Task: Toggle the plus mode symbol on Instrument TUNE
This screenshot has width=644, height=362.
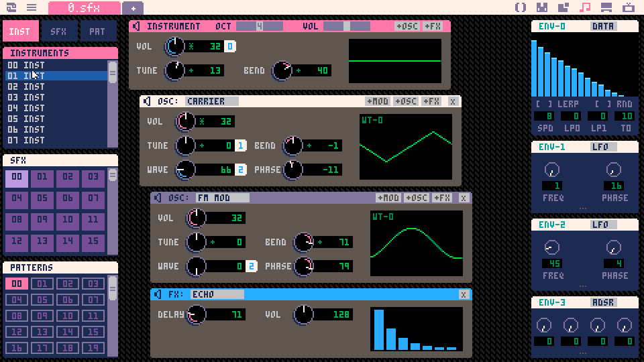Action: pyautogui.click(x=191, y=70)
